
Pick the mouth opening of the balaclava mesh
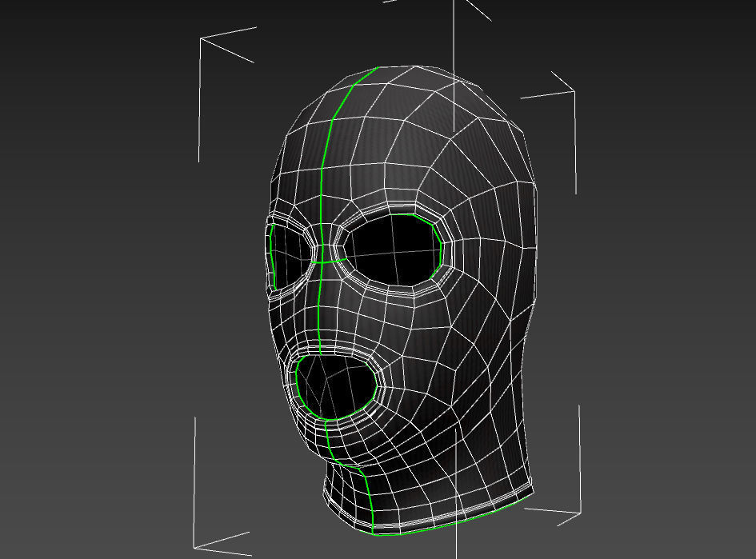336,387
